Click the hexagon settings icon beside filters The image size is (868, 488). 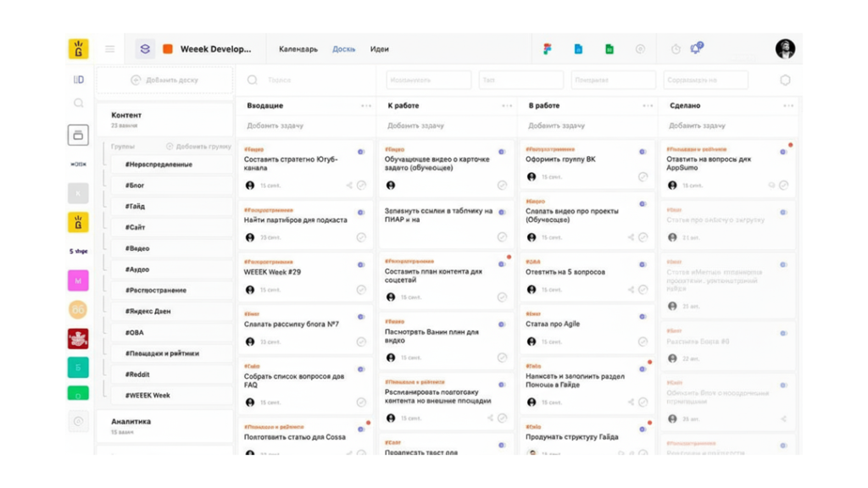click(x=785, y=80)
